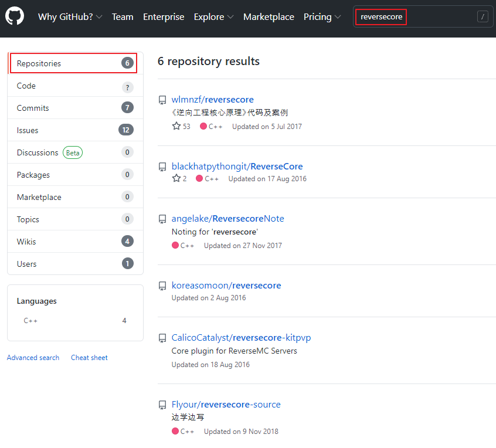Click the 'Noting for reversecore' description
The height and width of the screenshot is (448, 496).
[215, 232]
